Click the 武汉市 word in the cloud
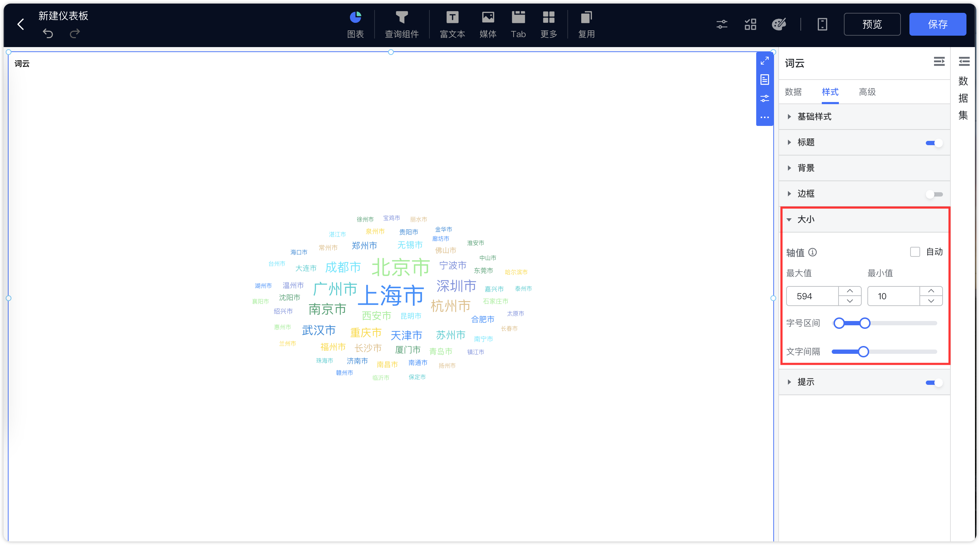Image resolution: width=980 pixels, height=545 pixels. 319,330
